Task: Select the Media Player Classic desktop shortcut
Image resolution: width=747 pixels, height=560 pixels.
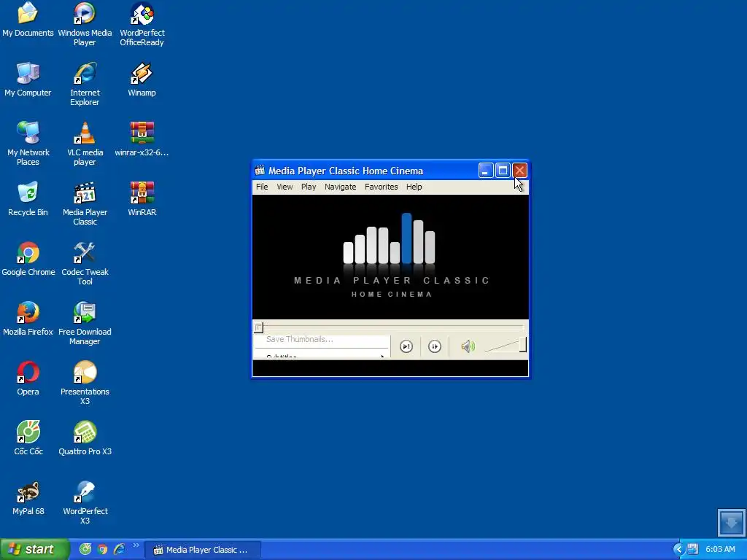Action: tap(85, 203)
